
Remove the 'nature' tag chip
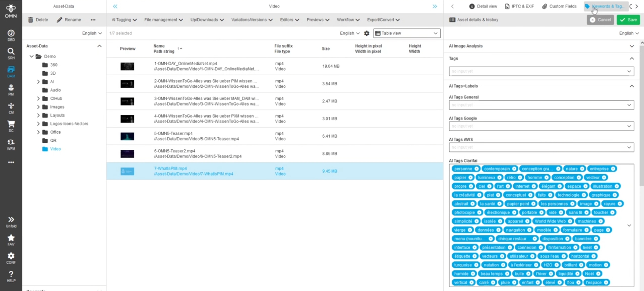(582, 169)
